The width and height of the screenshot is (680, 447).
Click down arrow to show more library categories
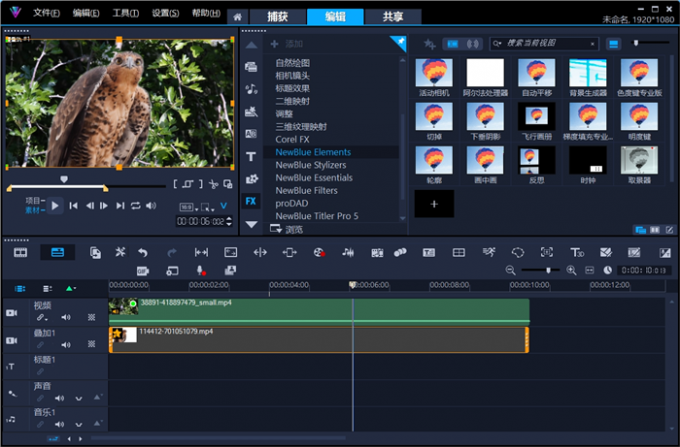[251, 225]
